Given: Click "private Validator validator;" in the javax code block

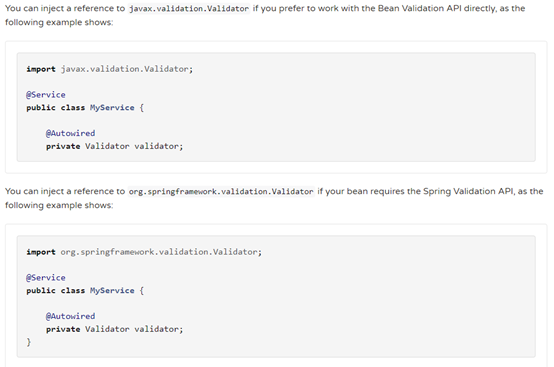Looking at the screenshot, I should click(114, 146).
